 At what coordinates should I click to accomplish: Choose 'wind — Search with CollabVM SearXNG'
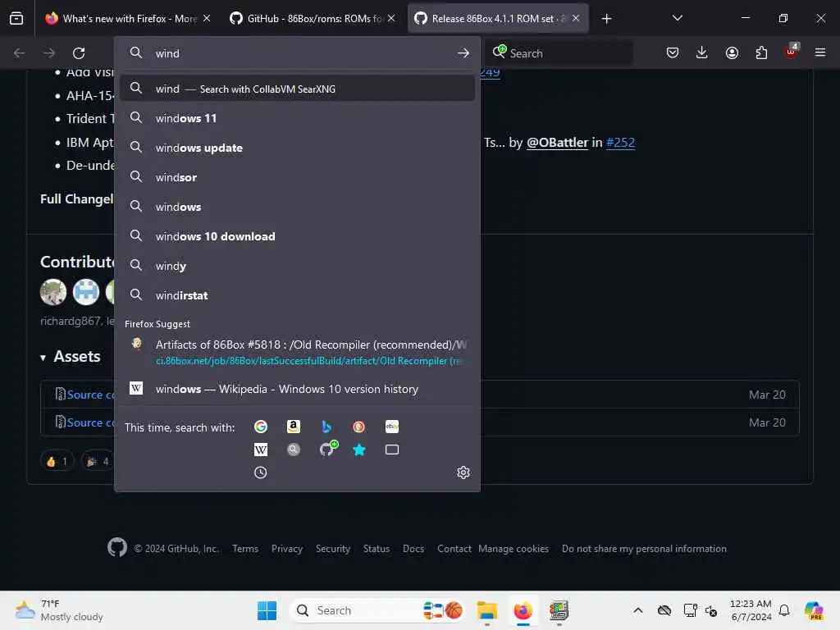coord(297,89)
